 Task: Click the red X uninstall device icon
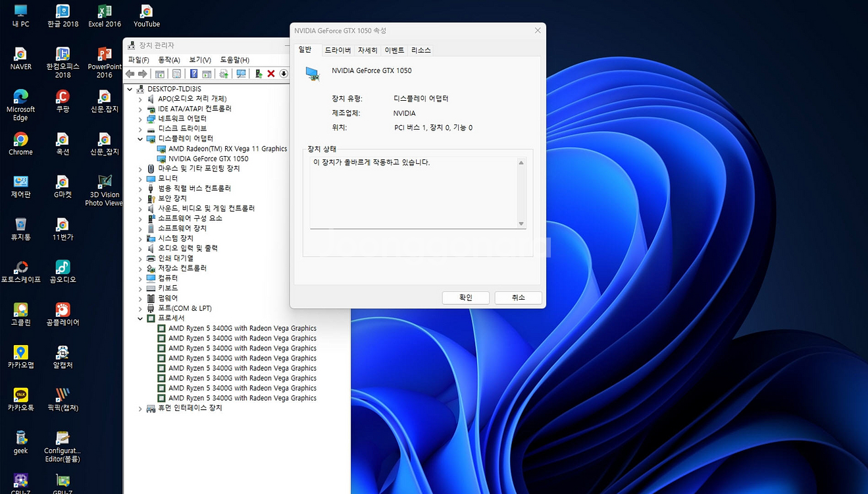click(270, 74)
